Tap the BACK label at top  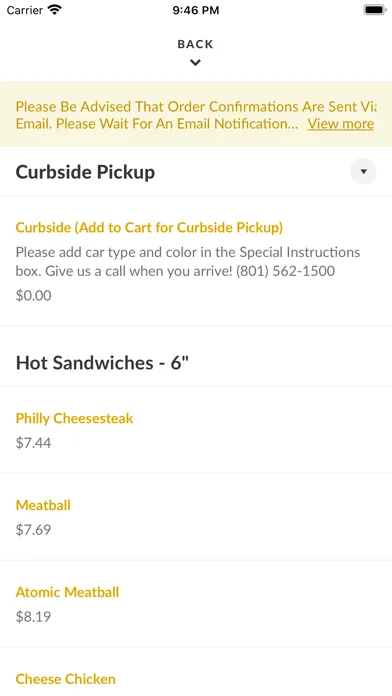(x=195, y=44)
